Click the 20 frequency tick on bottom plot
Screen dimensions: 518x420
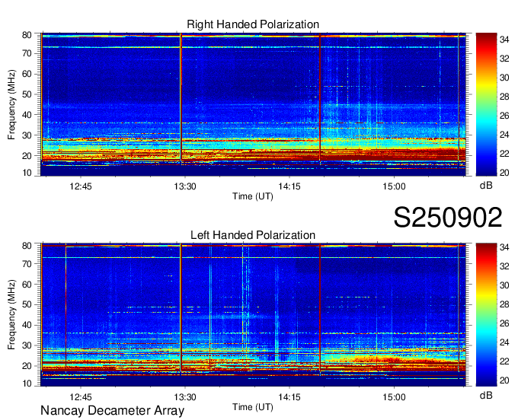click(27, 366)
